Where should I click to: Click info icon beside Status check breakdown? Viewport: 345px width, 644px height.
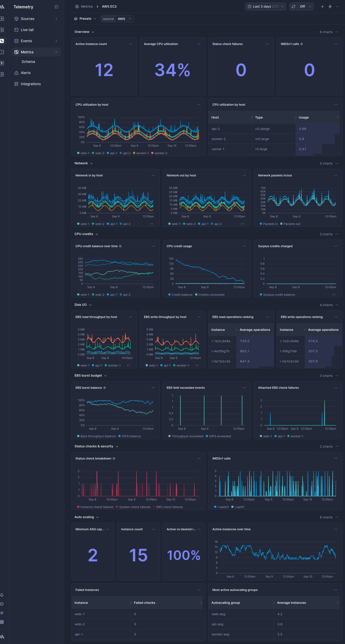[114, 459]
